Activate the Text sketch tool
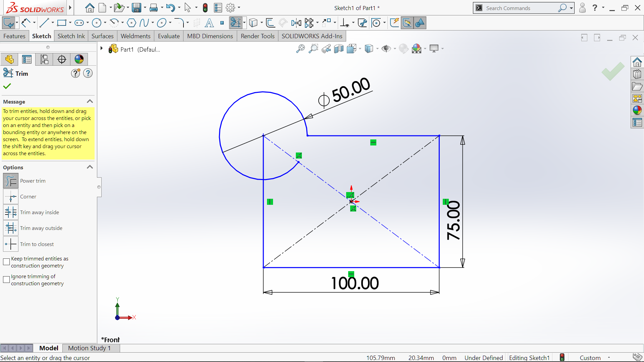This screenshot has width=644, height=362. point(209,23)
